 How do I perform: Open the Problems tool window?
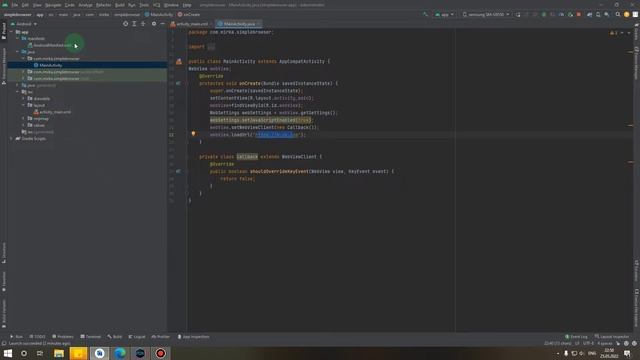click(63, 337)
